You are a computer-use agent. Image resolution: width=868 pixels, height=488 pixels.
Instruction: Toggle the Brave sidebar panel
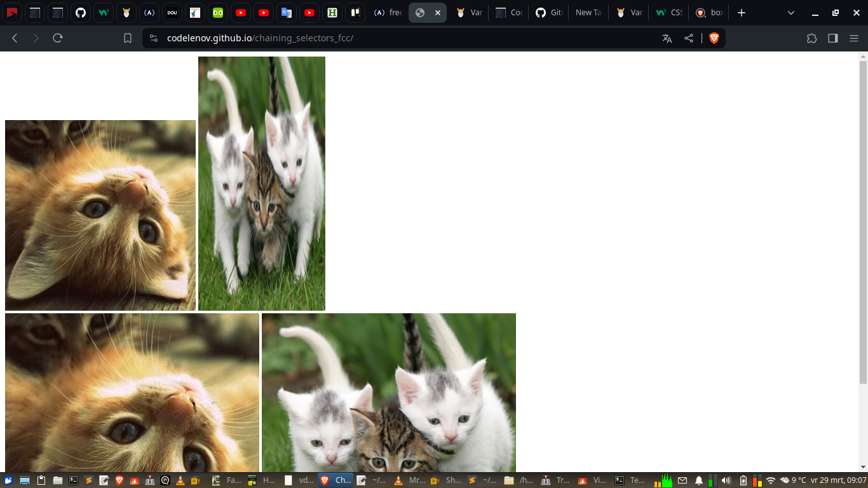[x=833, y=38]
